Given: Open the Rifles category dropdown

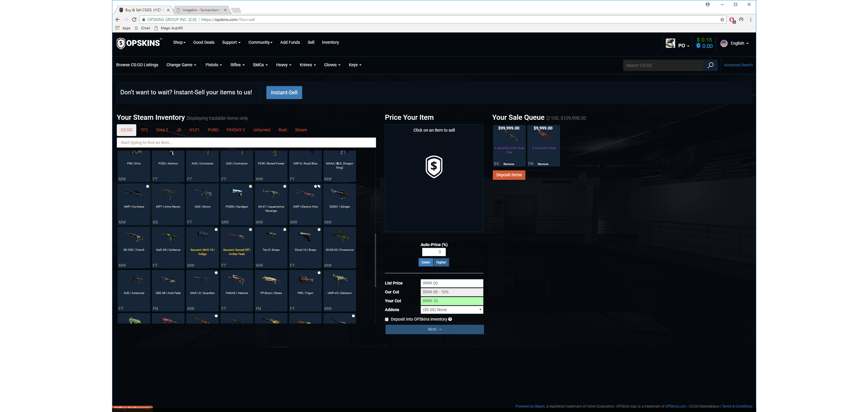Looking at the screenshot, I should click(x=237, y=65).
